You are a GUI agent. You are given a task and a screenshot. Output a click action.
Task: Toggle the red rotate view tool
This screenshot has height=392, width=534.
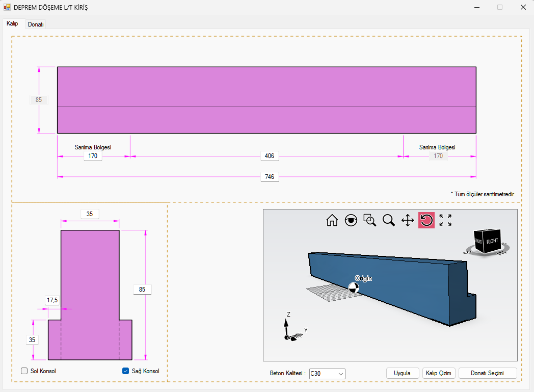pos(426,220)
